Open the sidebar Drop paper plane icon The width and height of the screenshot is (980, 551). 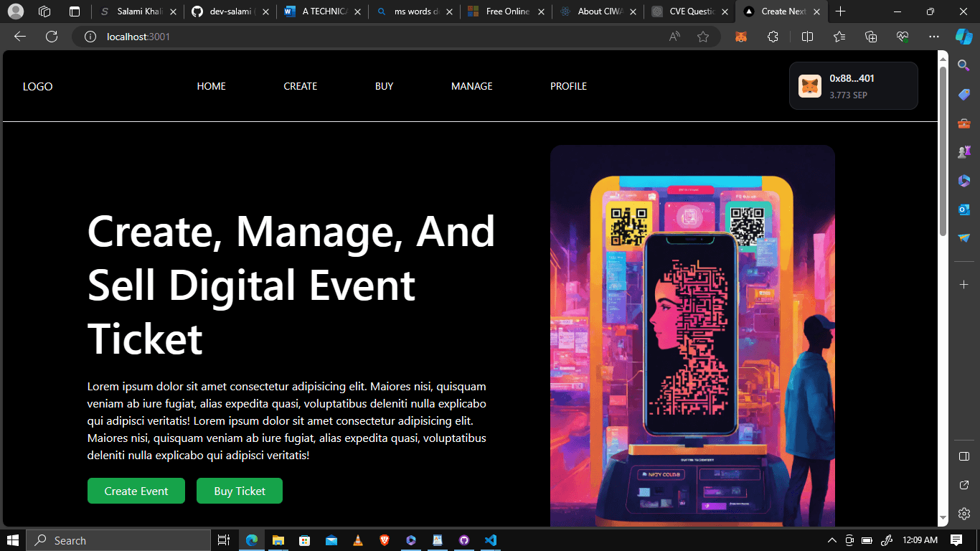click(x=964, y=238)
